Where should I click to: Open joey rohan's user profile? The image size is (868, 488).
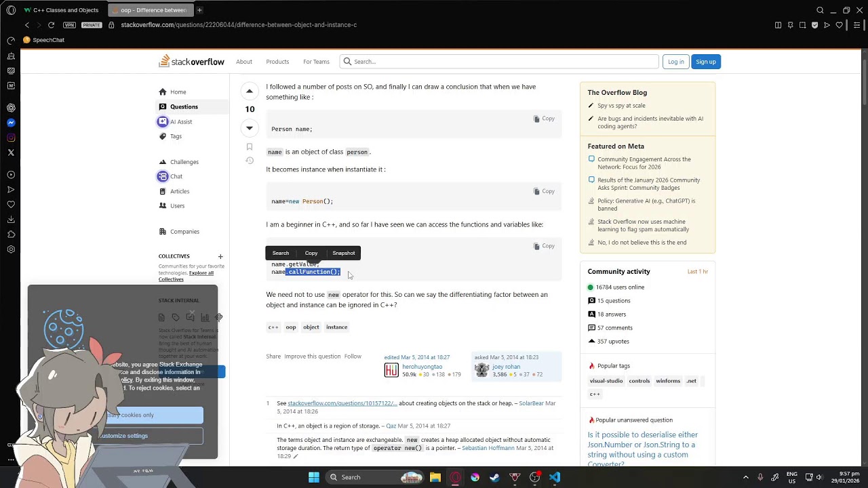pyautogui.click(x=506, y=367)
